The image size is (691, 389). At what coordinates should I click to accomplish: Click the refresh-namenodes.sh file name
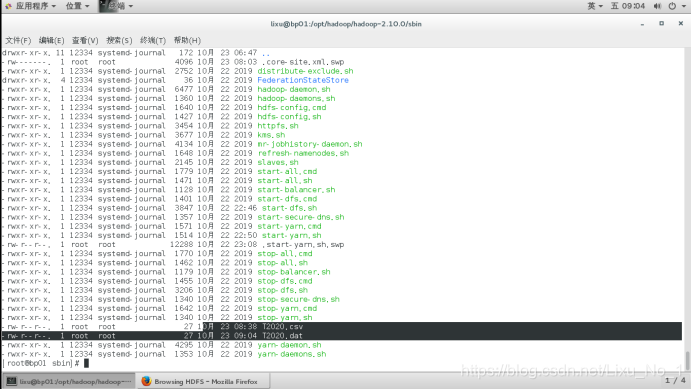[x=303, y=153]
